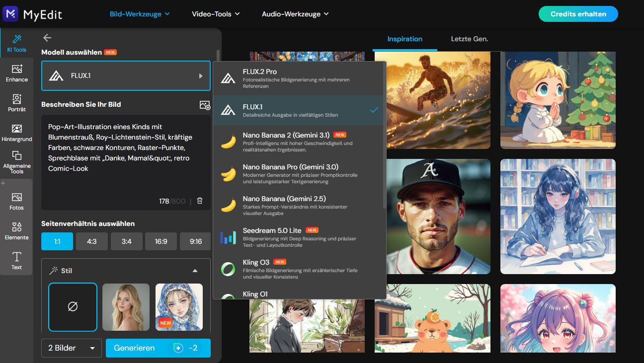Open the Elemente sidebar section
Viewport: 644px width, 363px height.
(x=16, y=231)
